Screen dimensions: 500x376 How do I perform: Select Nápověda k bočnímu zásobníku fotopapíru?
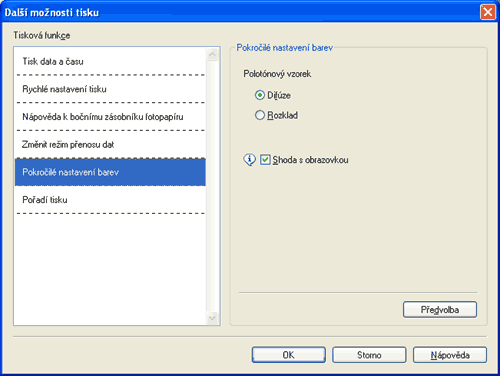pos(110,117)
